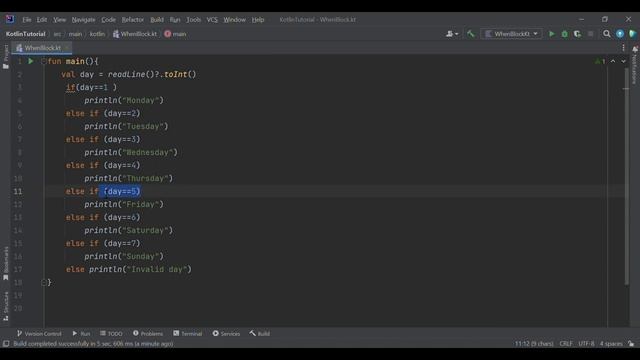Image resolution: width=640 pixels, height=360 pixels.
Task: Open the editor tab options three-dot menu
Action: pyautogui.click(x=623, y=48)
